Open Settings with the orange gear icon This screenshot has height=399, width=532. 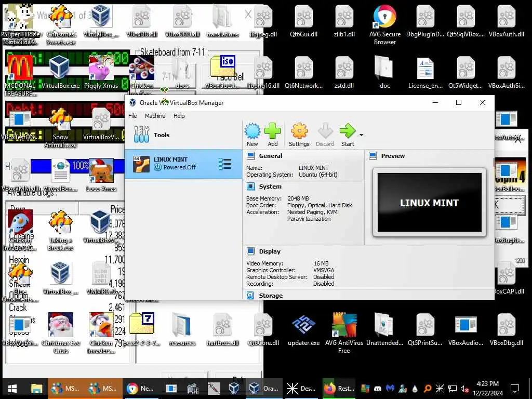click(x=299, y=135)
